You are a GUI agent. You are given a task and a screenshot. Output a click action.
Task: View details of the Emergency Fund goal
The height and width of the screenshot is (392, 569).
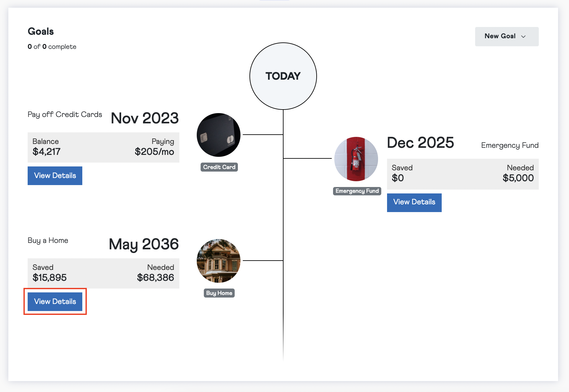tap(414, 202)
